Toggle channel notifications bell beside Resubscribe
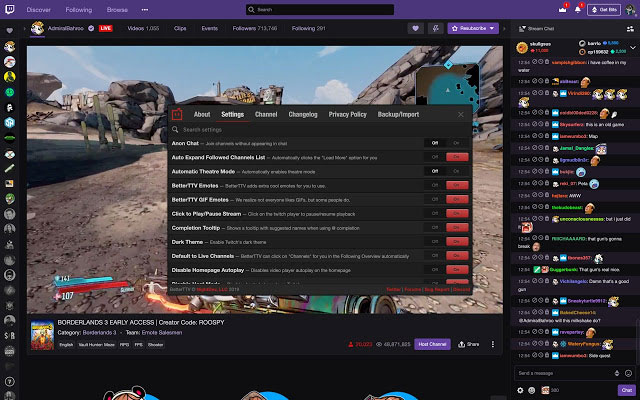 tap(436, 28)
